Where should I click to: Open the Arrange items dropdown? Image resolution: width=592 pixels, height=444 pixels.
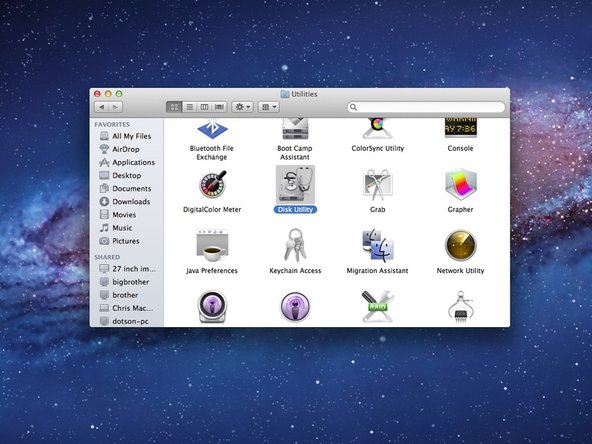[x=269, y=107]
